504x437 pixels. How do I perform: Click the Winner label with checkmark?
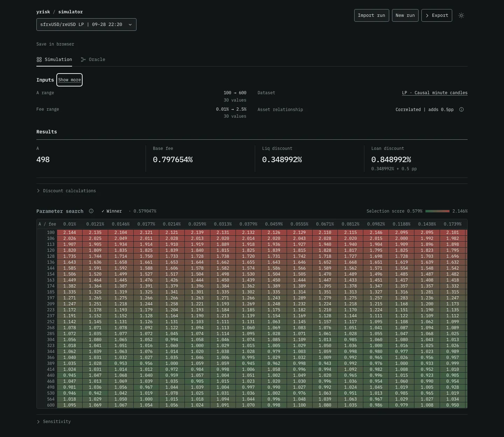click(112, 211)
